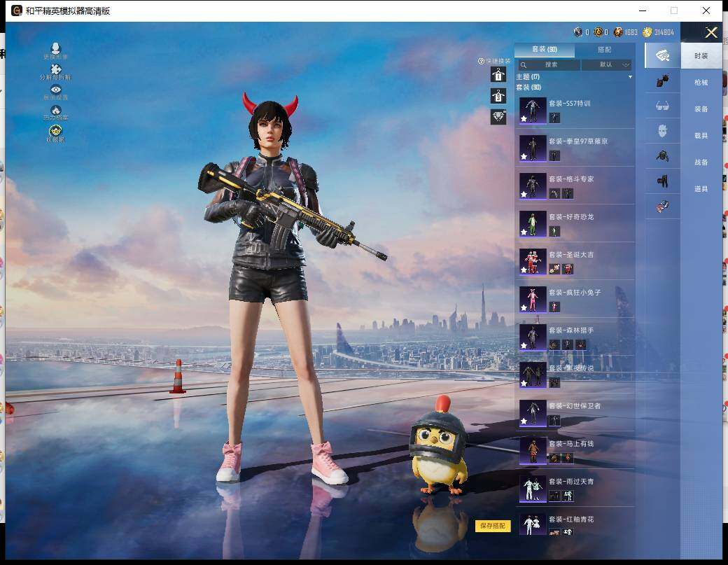Click the quick-change help question mark
The width and height of the screenshot is (728, 565).
tap(481, 62)
